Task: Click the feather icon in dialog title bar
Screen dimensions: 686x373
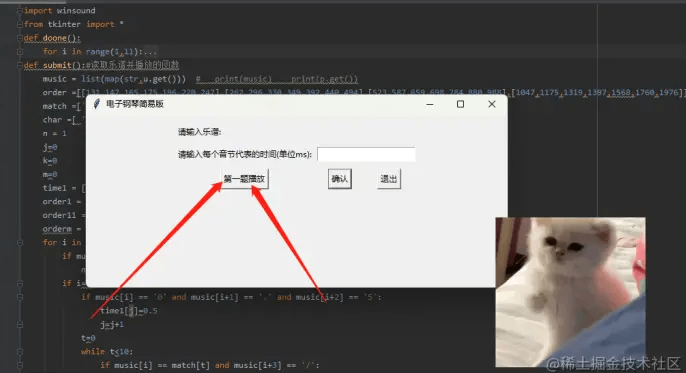Action: click(x=97, y=104)
